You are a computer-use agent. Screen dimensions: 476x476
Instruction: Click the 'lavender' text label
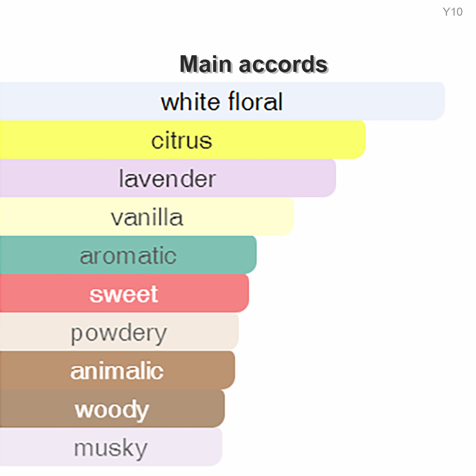tap(167, 179)
